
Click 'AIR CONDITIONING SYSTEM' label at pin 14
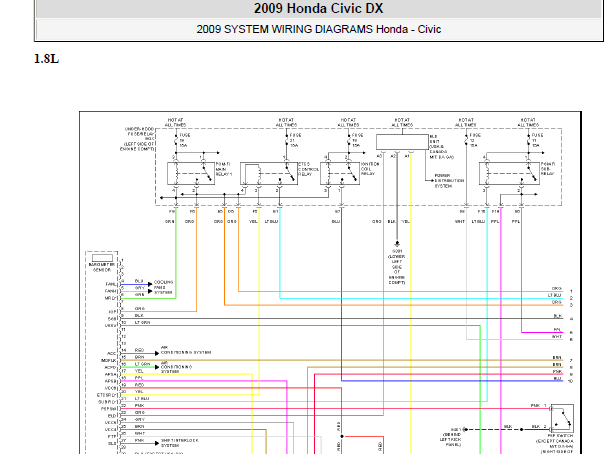point(186,350)
